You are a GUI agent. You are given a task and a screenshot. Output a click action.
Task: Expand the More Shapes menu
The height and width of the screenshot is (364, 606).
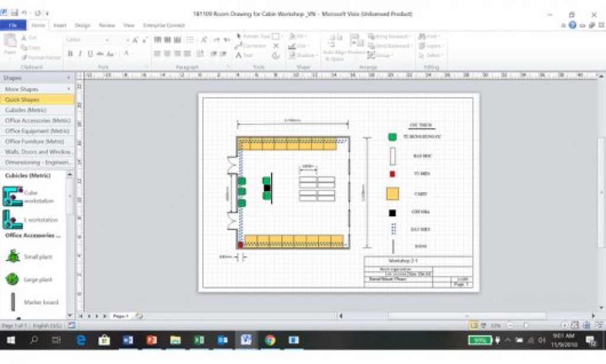point(37,89)
